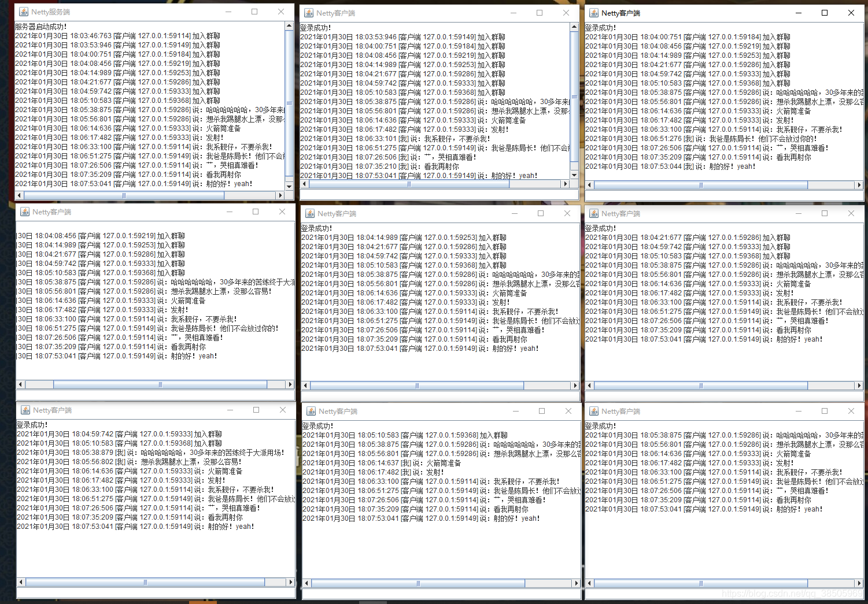Click the 18:06:33:101 [我] 说 我系靓仔 line
This screenshot has height=604, width=868.
(395, 139)
